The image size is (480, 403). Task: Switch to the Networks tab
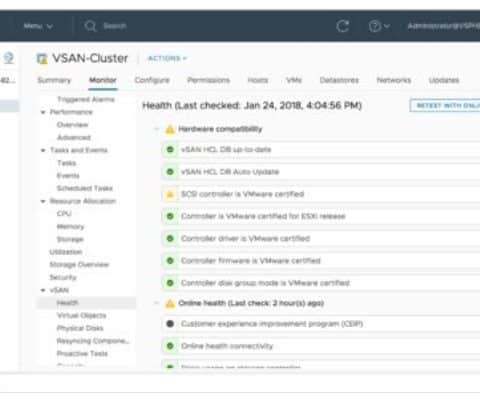394,80
